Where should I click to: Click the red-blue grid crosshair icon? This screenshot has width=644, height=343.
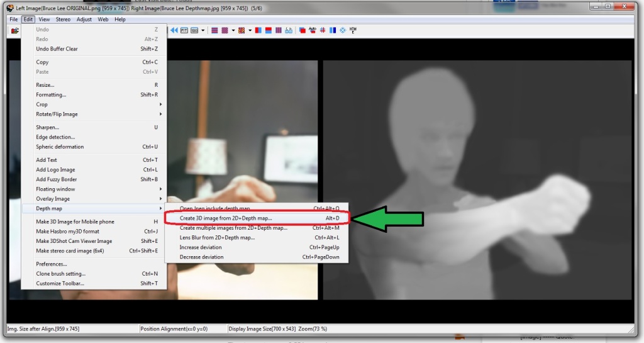(x=323, y=30)
